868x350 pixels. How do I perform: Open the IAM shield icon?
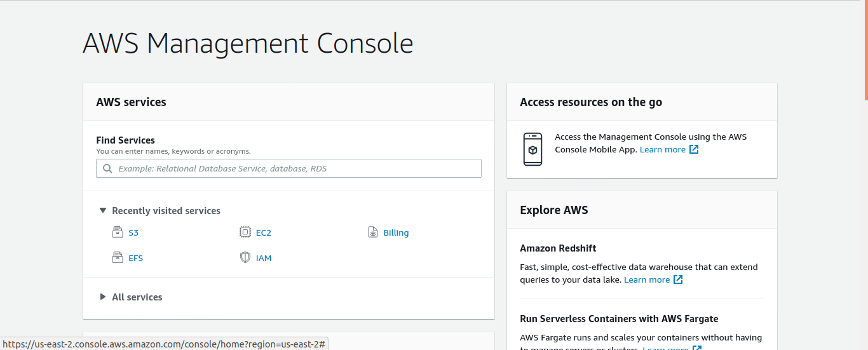[245, 258]
